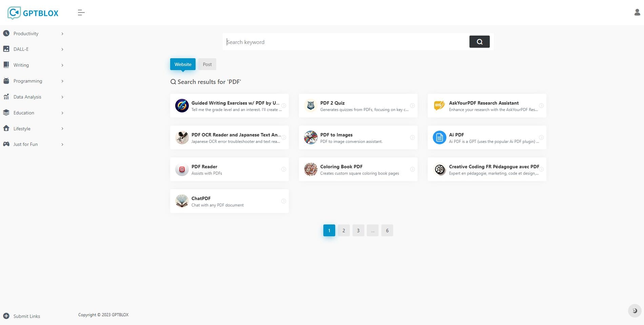
Task: Open the Programming menu label
Action: pyautogui.click(x=28, y=81)
